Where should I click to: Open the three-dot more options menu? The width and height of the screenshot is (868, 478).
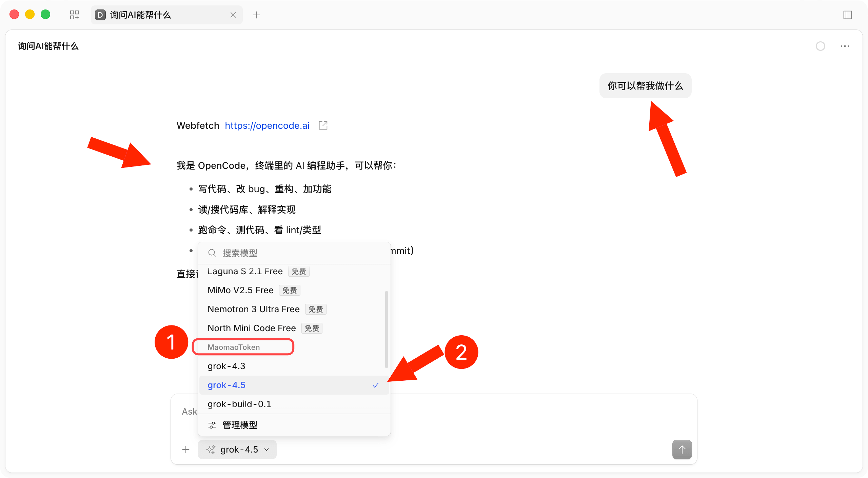845,46
